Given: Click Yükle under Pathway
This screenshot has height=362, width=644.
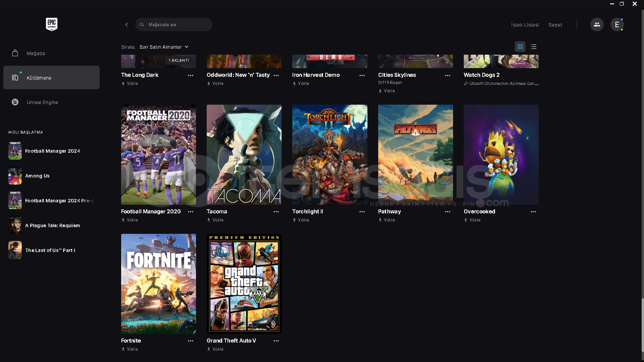Looking at the screenshot, I should [387, 220].
